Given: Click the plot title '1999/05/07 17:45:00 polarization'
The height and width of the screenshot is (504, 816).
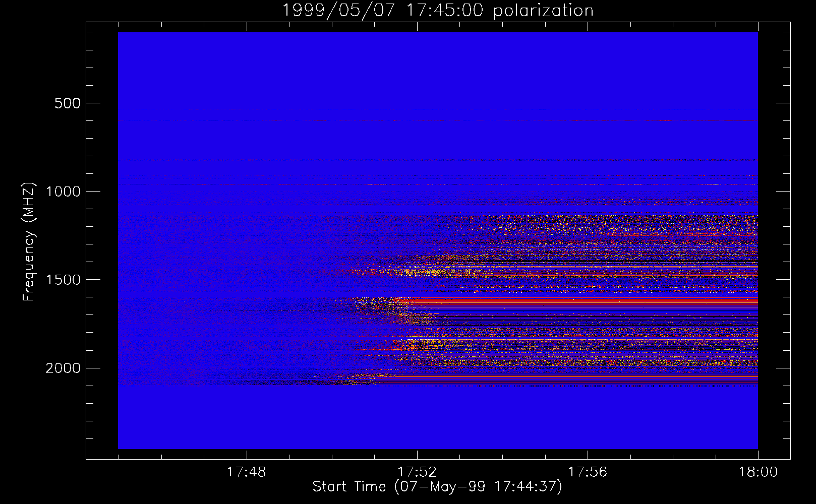Looking at the screenshot, I should click(x=438, y=11).
